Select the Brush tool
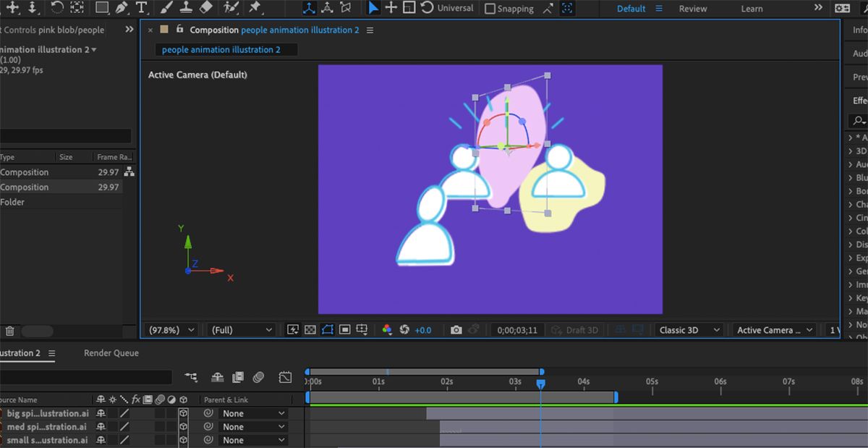The height and width of the screenshot is (448, 868). click(x=165, y=9)
